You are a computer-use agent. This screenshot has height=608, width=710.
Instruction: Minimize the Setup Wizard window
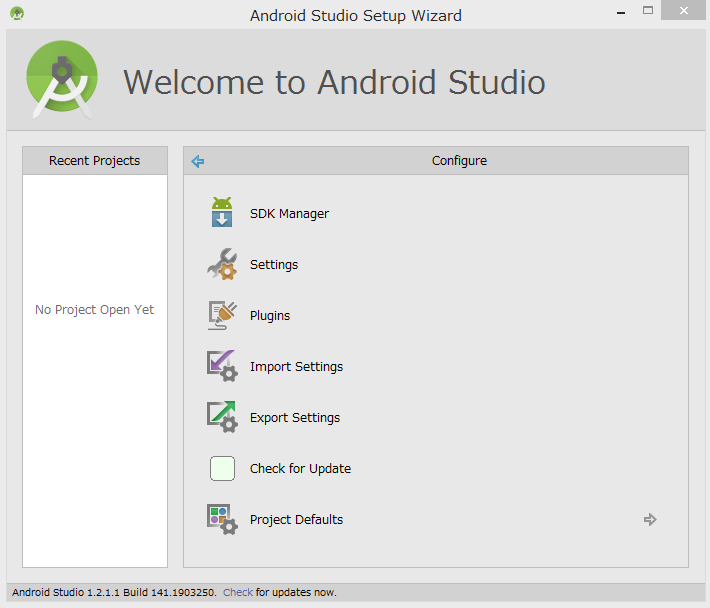point(621,11)
